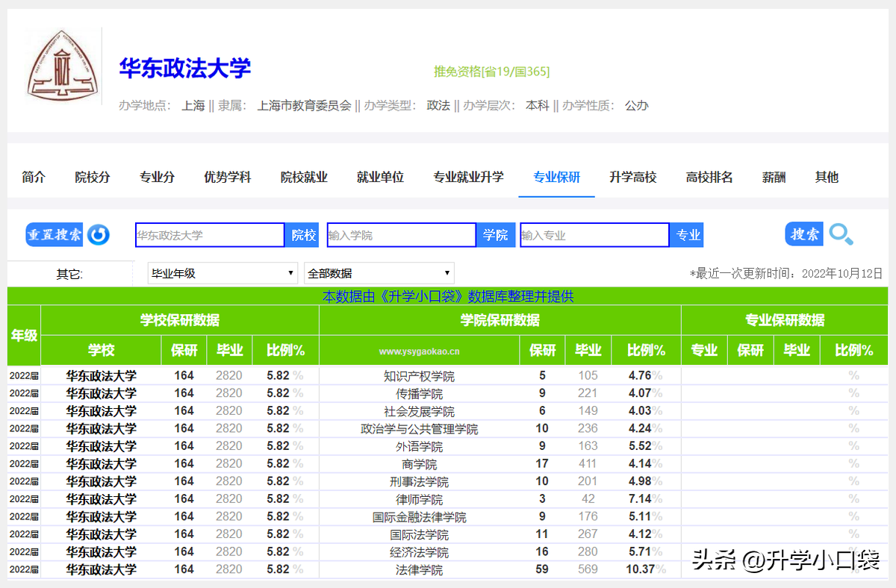This screenshot has height=588, width=896.
Task: Click the 学院保研数据 header
Action: point(500,320)
